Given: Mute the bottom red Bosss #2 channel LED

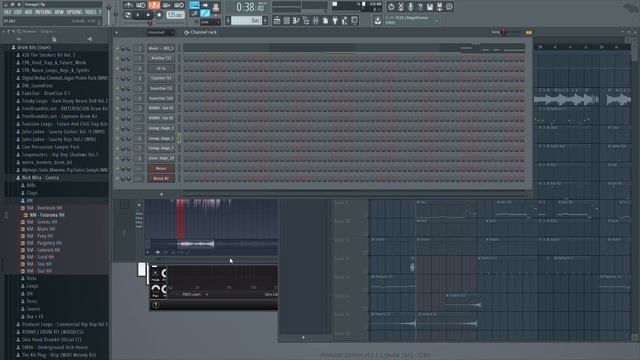Looking at the screenshot, I should point(117,178).
